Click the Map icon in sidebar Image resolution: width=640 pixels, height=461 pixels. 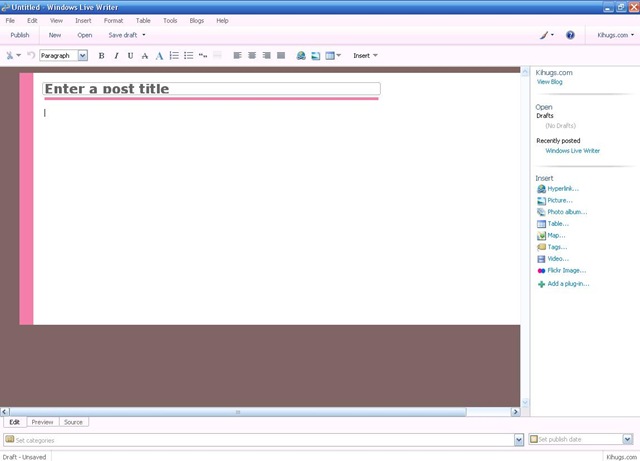tap(541, 236)
